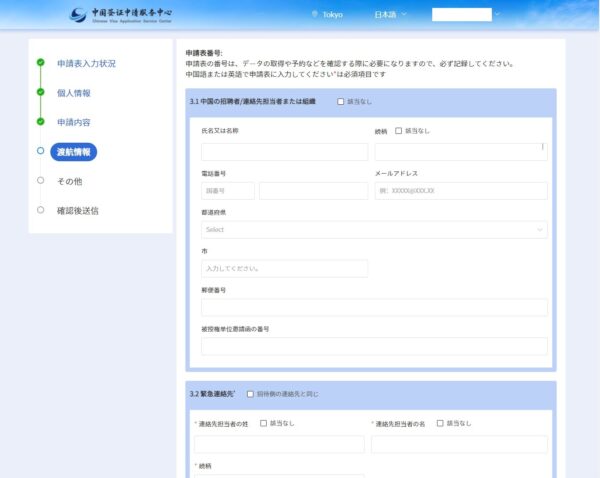Click green checkmark beside 個人情報
The width and height of the screenshot is (600, 478).
coord(40,93)
